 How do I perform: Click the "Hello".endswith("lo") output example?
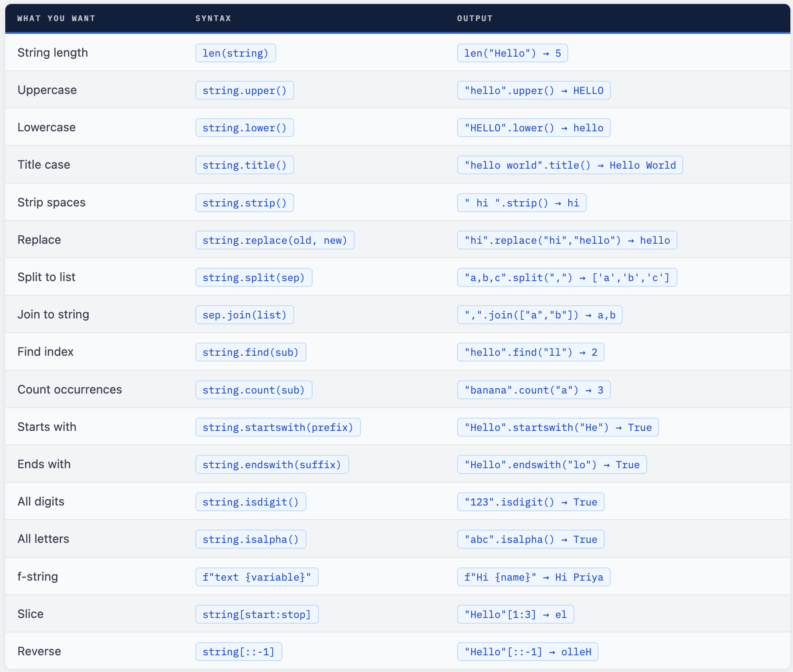552,465
